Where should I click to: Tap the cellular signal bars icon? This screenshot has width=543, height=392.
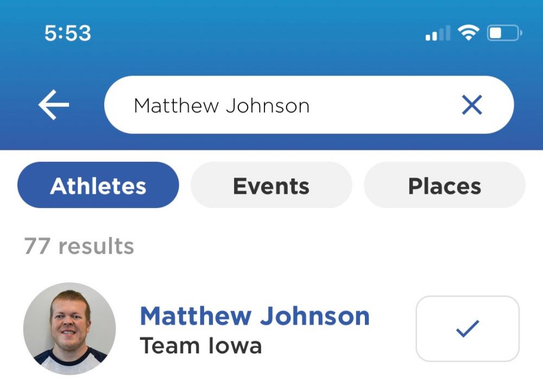438,33
